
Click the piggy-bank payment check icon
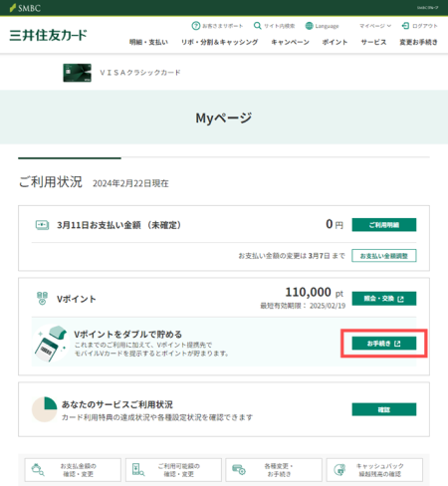pos(38,470)
